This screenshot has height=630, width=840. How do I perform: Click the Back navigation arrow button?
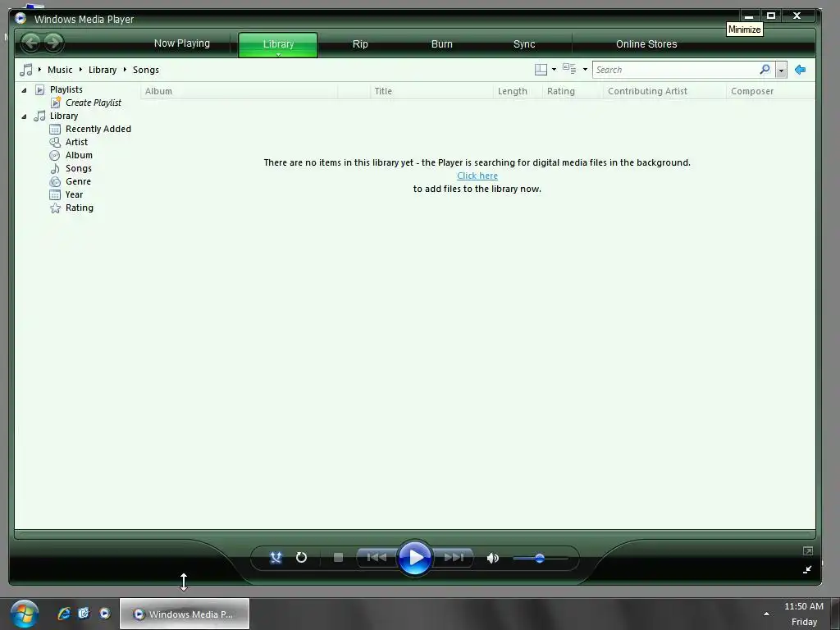32,43
